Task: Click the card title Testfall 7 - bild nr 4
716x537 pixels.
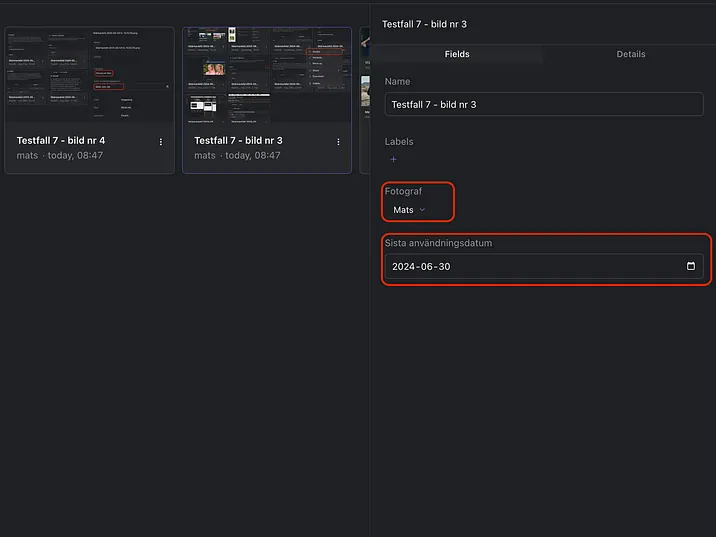Action: (61, 141)
